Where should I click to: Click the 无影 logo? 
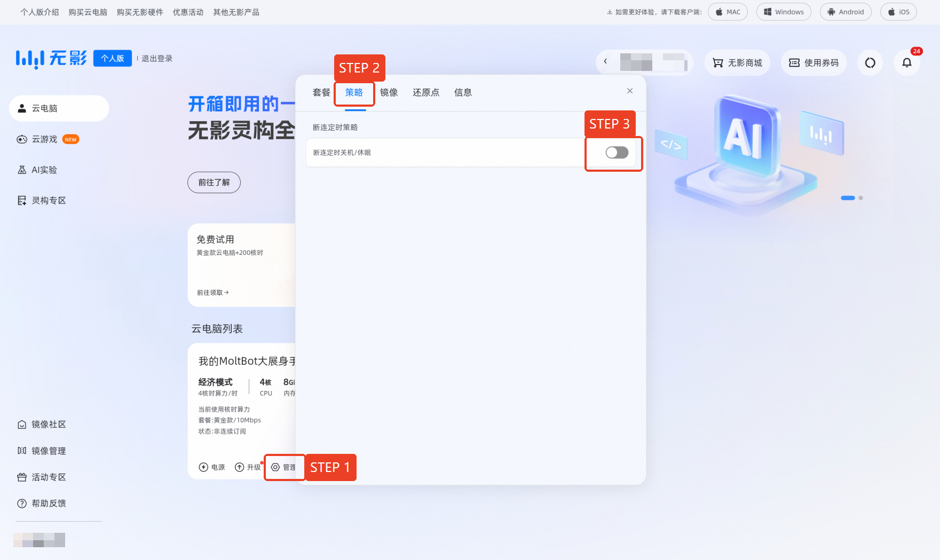coord(51,59)
